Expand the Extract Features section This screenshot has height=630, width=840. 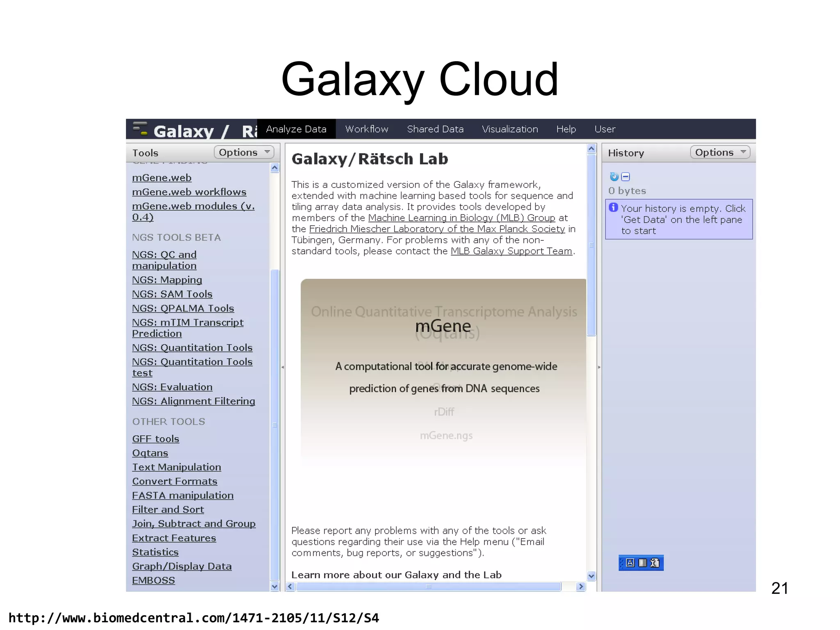(174, 538)
